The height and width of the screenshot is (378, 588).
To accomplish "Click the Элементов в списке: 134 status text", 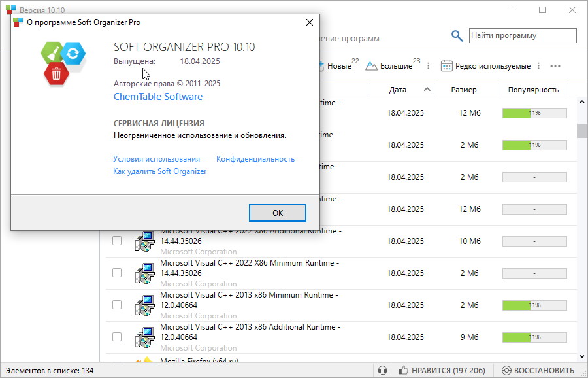I will tap(50, 371).
